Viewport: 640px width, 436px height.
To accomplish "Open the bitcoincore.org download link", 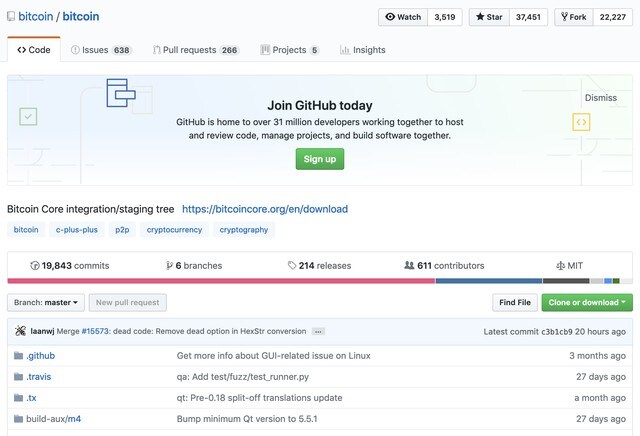I will 265,209.
